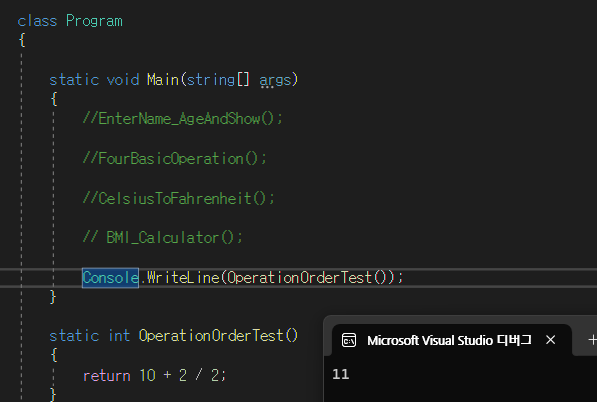This screenshot has height=402, width=597.
Task: Click the string type keyword in Main
Action: coord(211,80)
